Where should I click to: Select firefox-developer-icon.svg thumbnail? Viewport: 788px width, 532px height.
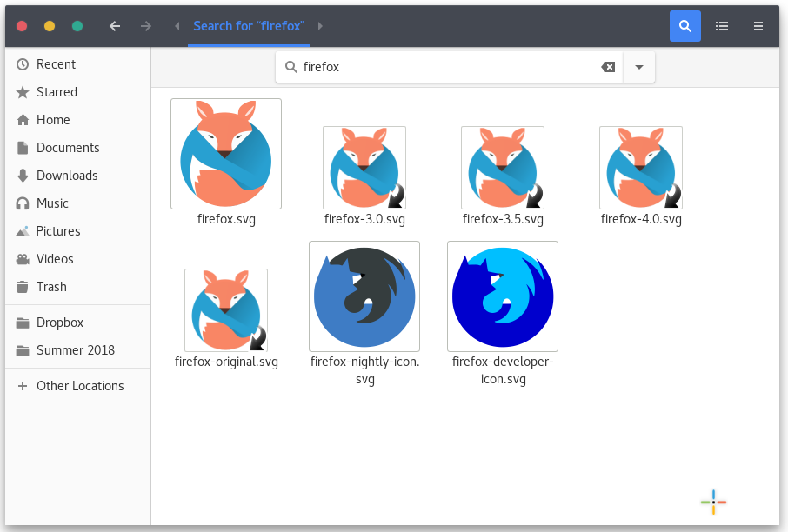[x=503, y=296]
